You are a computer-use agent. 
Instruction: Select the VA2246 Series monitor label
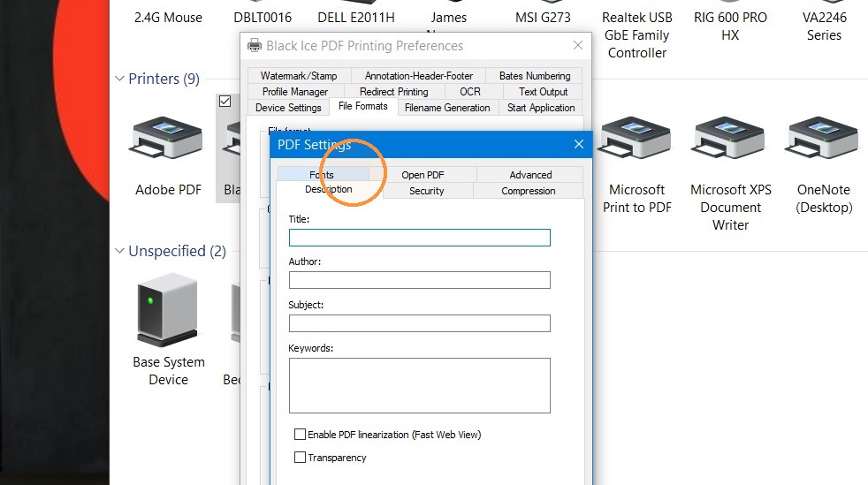(x=824, y=27)
